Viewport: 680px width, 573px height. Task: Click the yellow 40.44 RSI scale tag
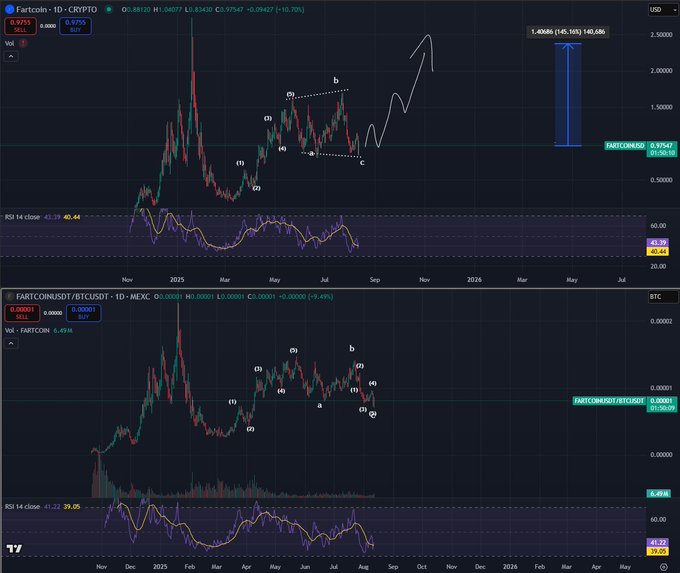point(657,251)
